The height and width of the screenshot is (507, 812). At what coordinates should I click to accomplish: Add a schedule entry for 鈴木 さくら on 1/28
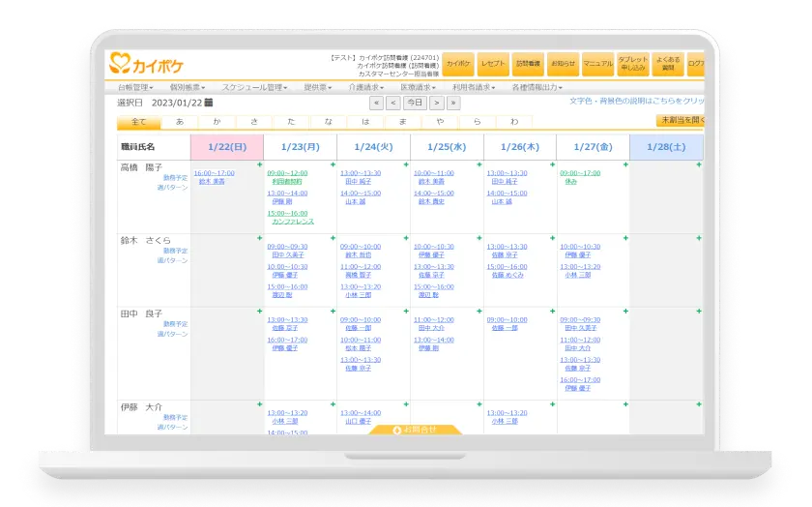699,238
